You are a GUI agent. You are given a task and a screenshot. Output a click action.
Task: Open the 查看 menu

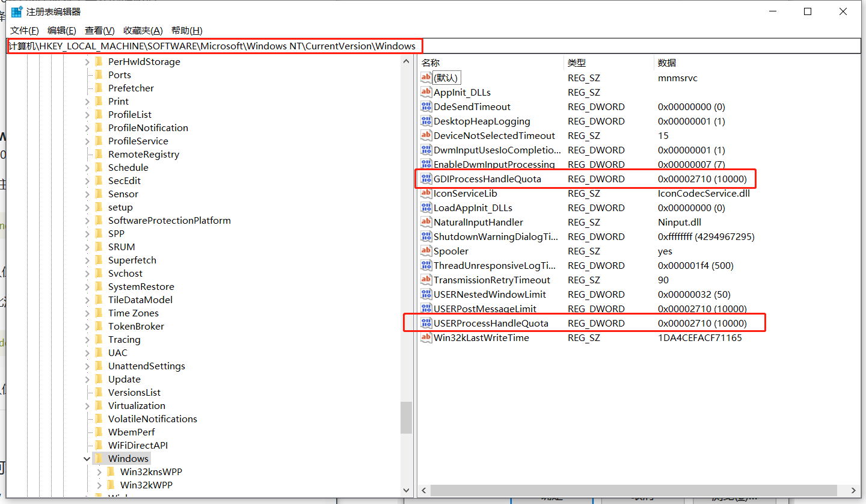coord(98,30)
